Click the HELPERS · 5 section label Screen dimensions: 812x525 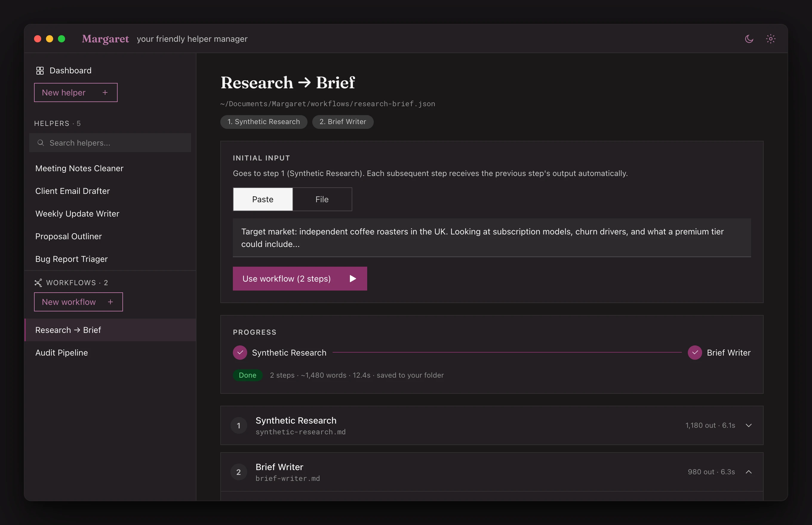(x=57, y=123)
